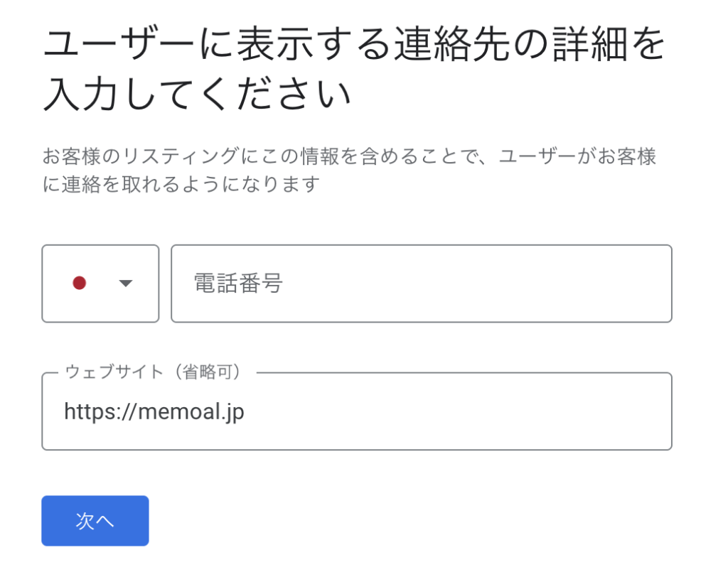Place cursor at end of memoal.jp text
The height and width of the screenshot is (577, 728).
245,411
